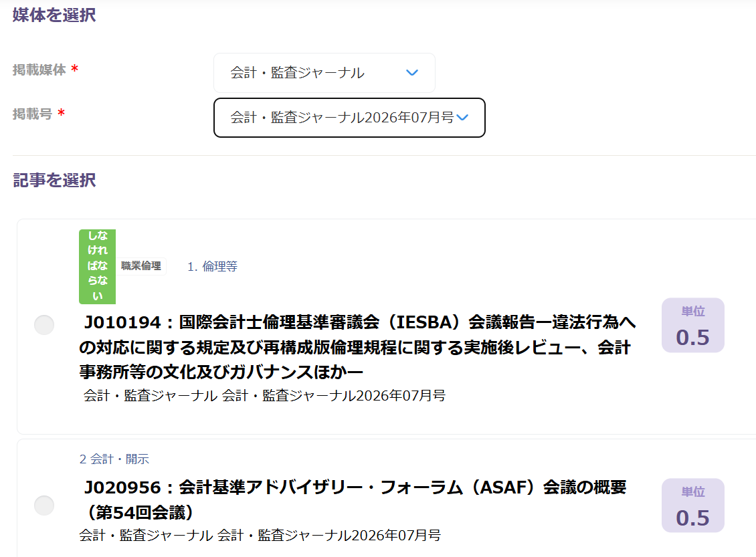Click the chevron arrow in 掲載媒体 dropdown
Image resolution: width=756 pixels, height=557 pixels.
(411, 73)
